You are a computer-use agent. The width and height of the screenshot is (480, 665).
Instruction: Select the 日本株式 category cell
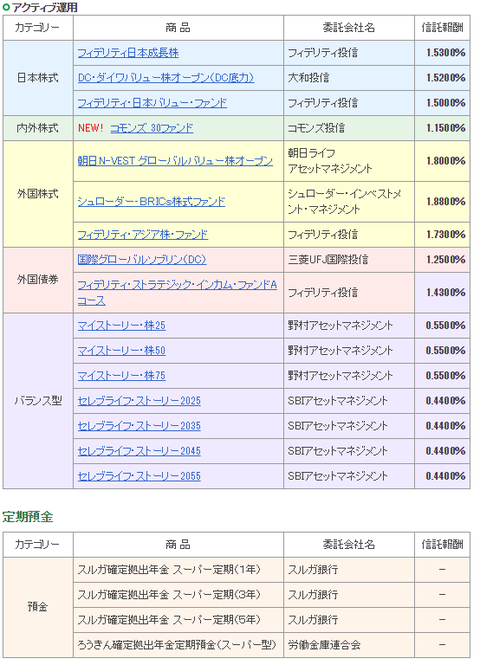coord(38,78)
